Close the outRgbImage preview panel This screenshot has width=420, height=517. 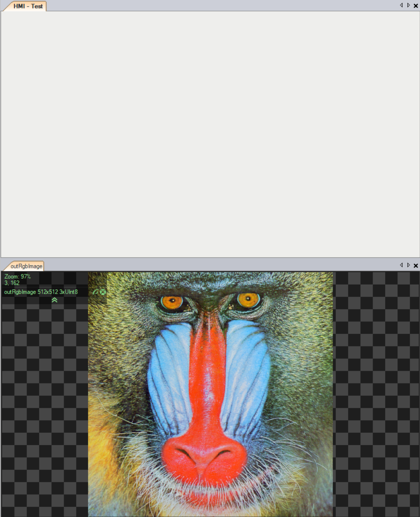[416, 266]
